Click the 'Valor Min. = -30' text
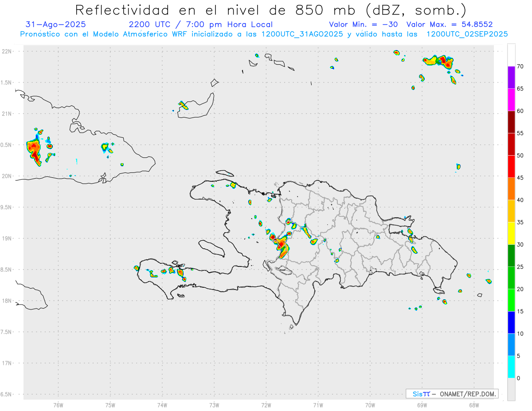The image size is (532, 411). [x=363, y=25]
